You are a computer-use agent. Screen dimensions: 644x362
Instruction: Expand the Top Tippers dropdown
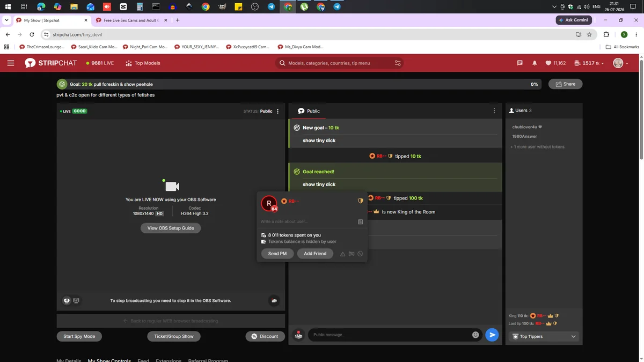544,336
